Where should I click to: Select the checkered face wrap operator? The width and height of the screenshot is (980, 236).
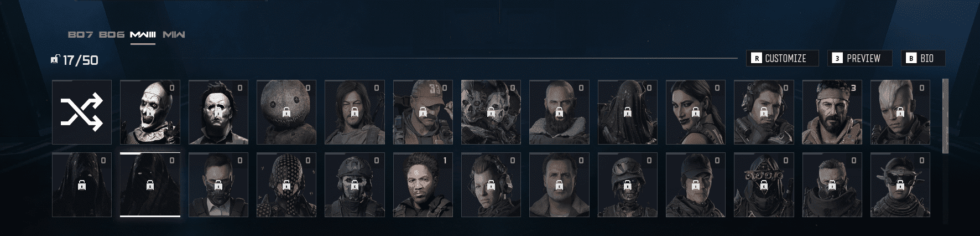click(x=286, y=184)
